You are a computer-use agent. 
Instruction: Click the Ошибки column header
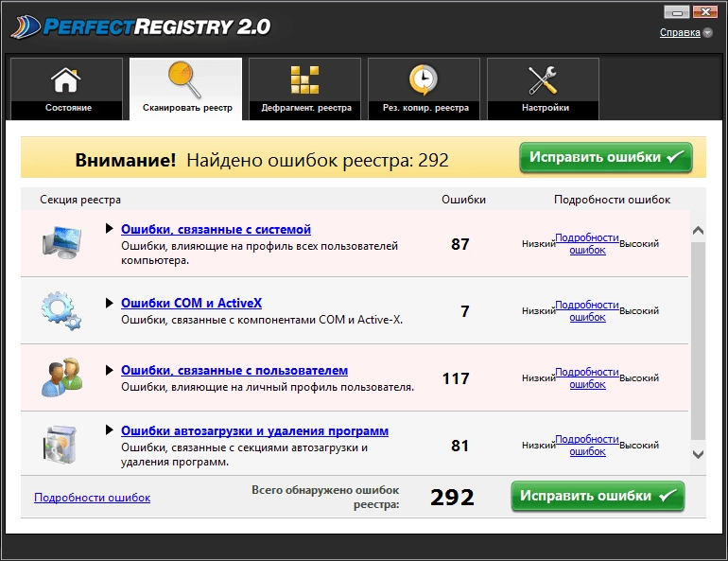coord(463,200)
